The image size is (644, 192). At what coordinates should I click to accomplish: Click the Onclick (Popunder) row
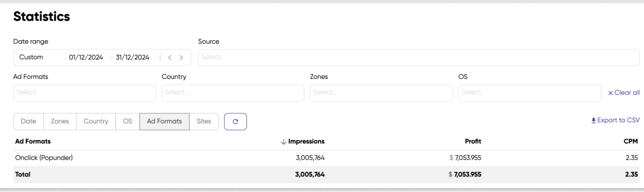(x=44, y=158)
